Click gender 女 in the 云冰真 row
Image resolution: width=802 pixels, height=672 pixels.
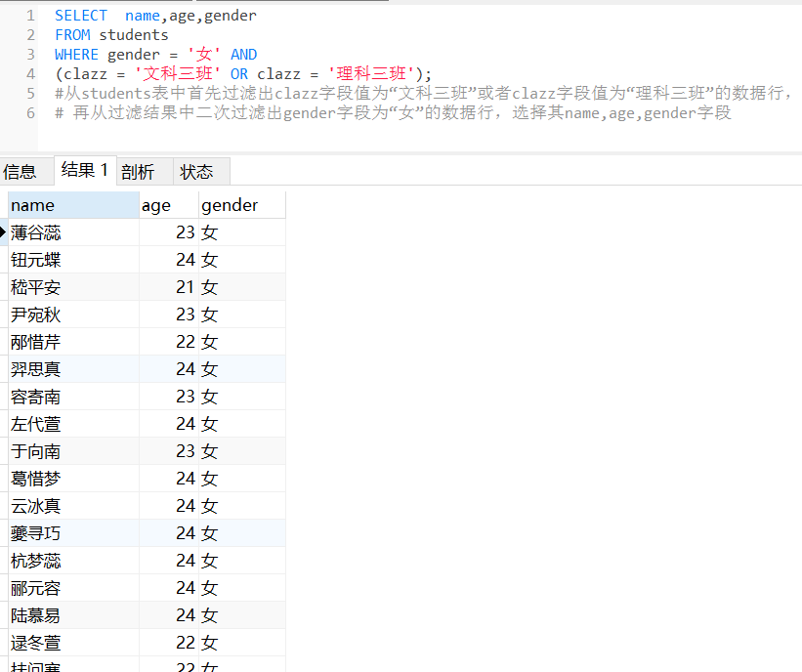(x=242, y=506)
